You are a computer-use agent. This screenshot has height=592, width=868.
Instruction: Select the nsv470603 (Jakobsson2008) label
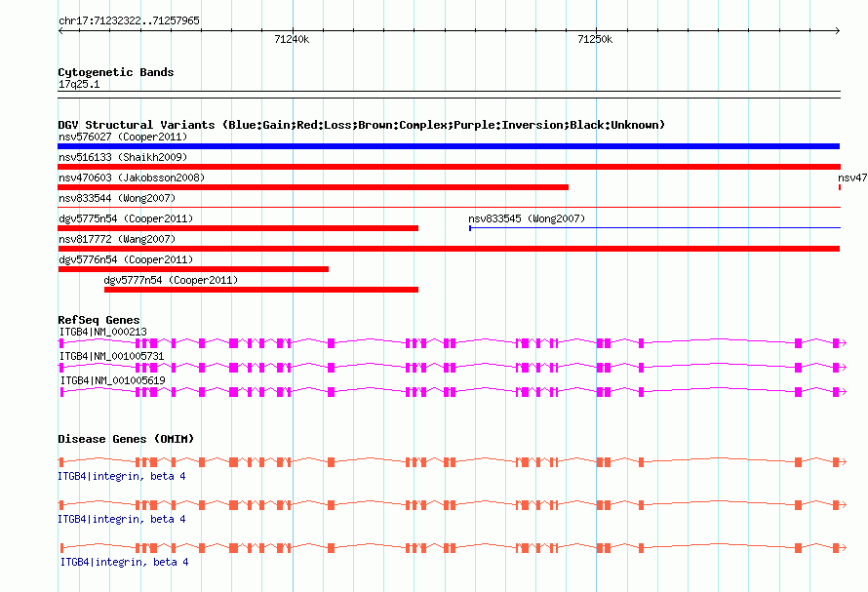(132, 178)
